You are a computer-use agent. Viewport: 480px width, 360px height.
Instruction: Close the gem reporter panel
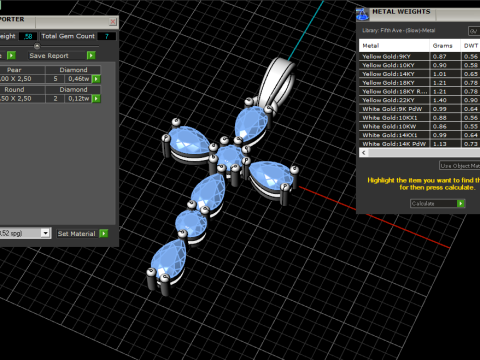tap(113, 22)
